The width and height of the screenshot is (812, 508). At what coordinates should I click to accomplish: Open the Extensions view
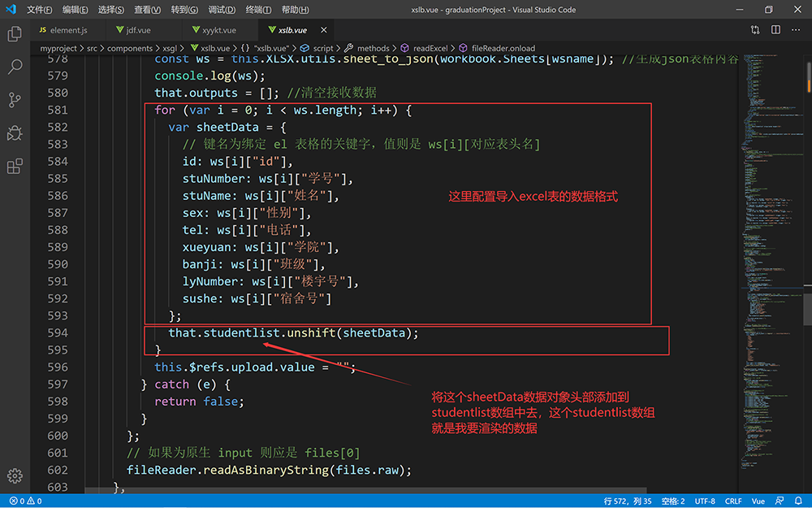click(x=14, y=165)
